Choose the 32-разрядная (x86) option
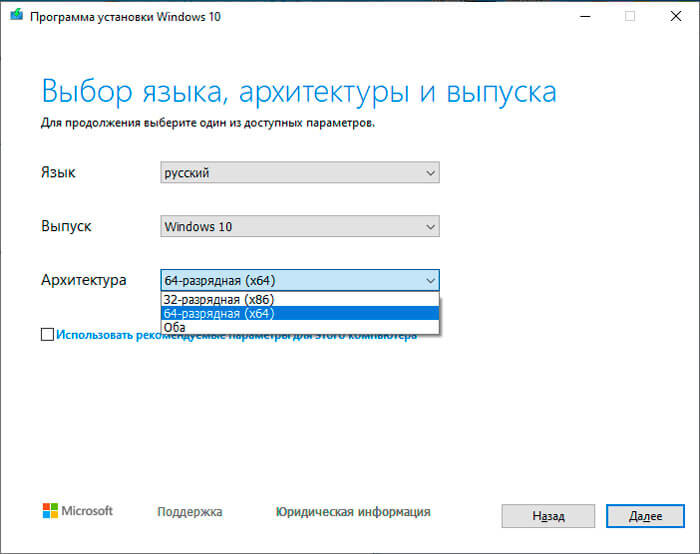This screenshot has width=700, height=554. [x=300, y=299]
